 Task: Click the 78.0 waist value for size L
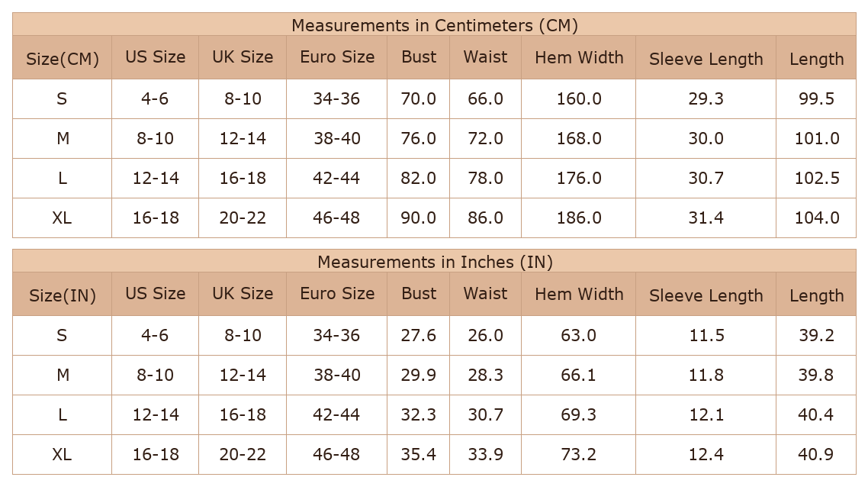(x=485, y=179)
